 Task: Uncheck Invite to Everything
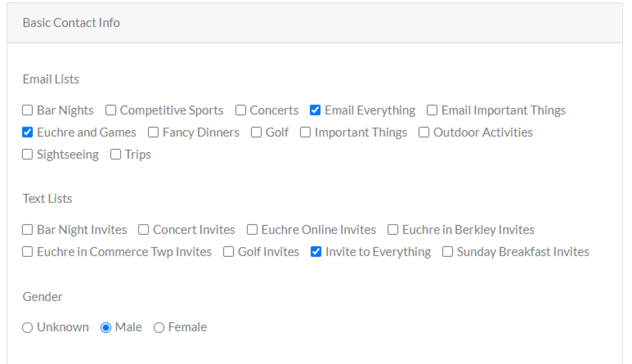click(315, 252)
